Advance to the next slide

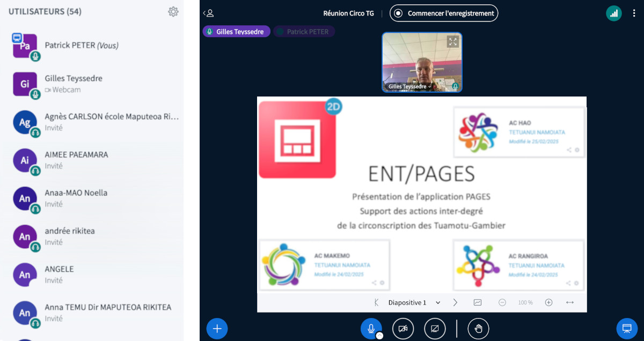tap(455, 302)
